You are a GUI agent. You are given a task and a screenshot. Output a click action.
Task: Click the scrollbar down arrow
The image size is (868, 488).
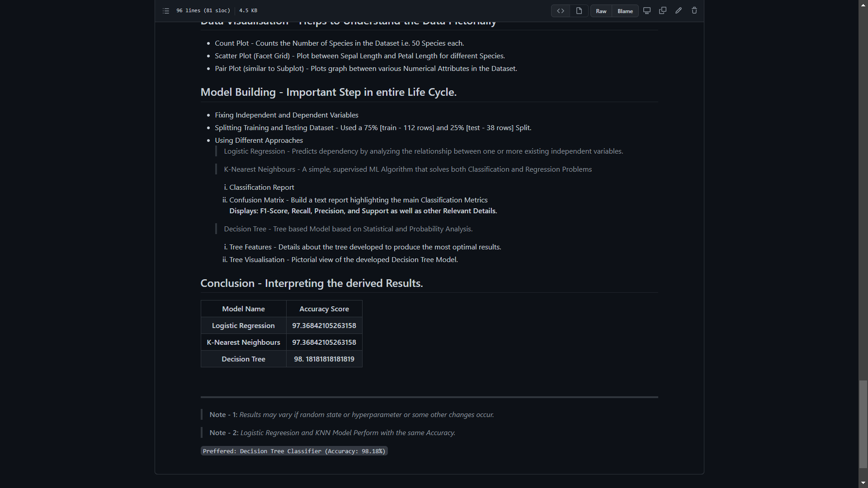coord(863,483)
